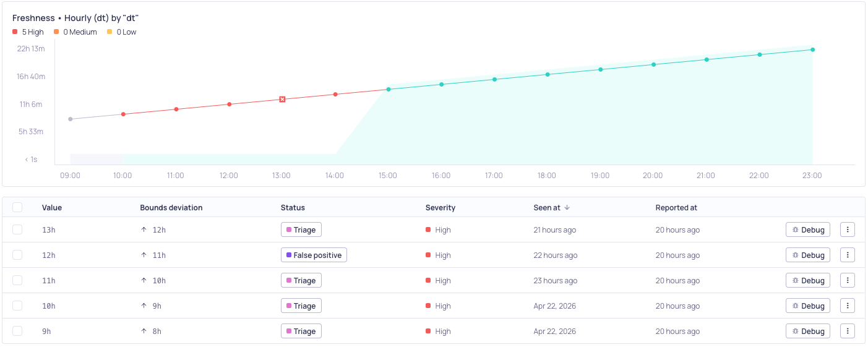Click the bounds deviation 8h cell

pos(151,332)
